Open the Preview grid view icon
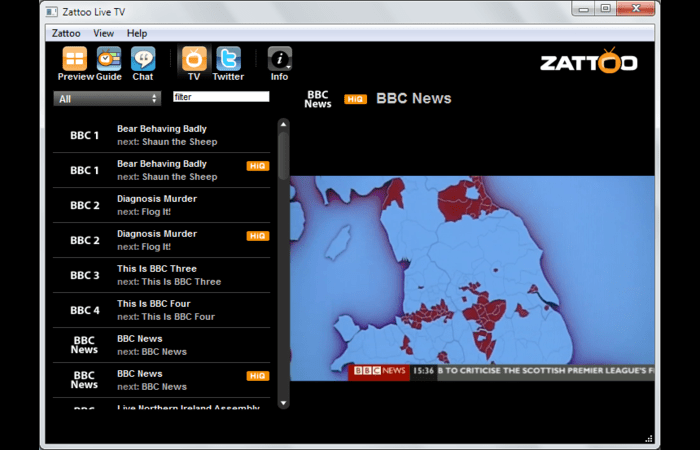Viewport: 700px width, 450px height. [x=75, y=59]
